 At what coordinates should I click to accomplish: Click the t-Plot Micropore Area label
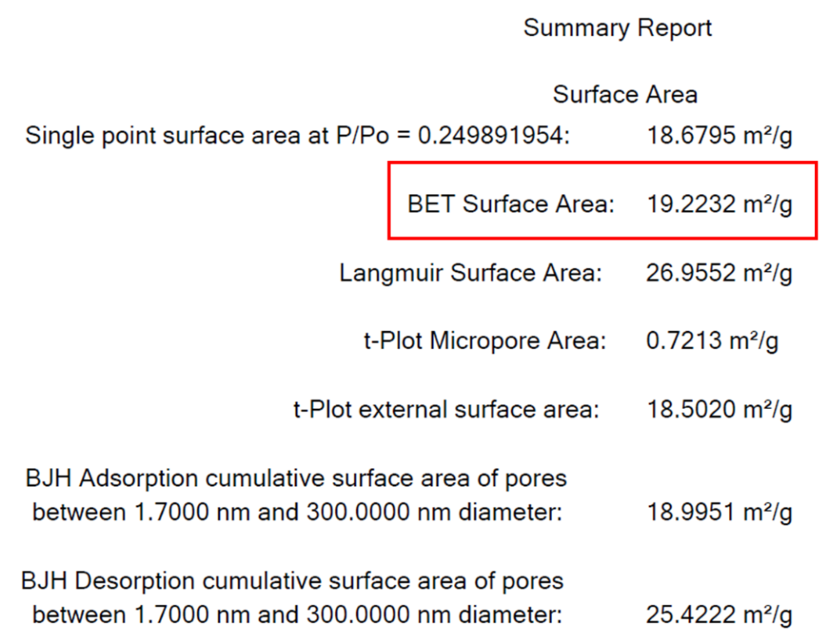tap(484, 342)
